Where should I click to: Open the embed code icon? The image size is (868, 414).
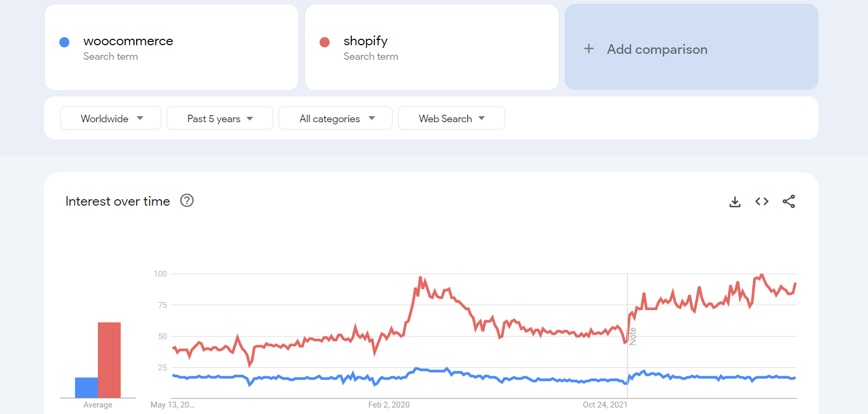click(x=762, y=201)
